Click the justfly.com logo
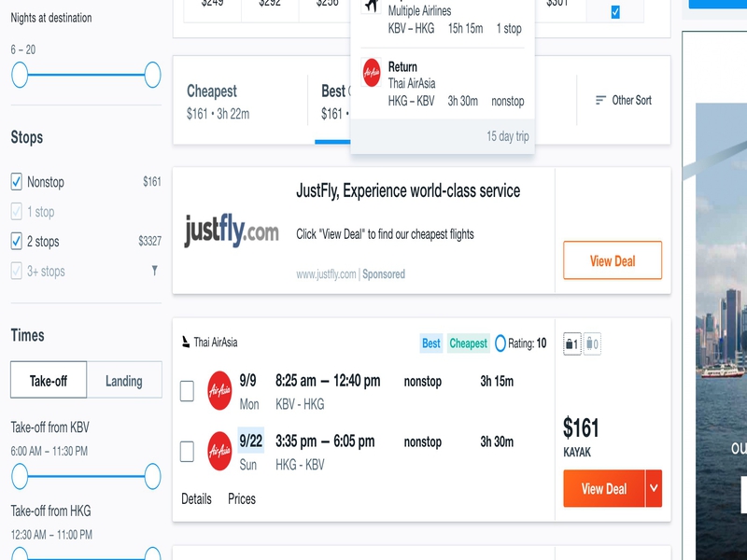 coord(232,231)
